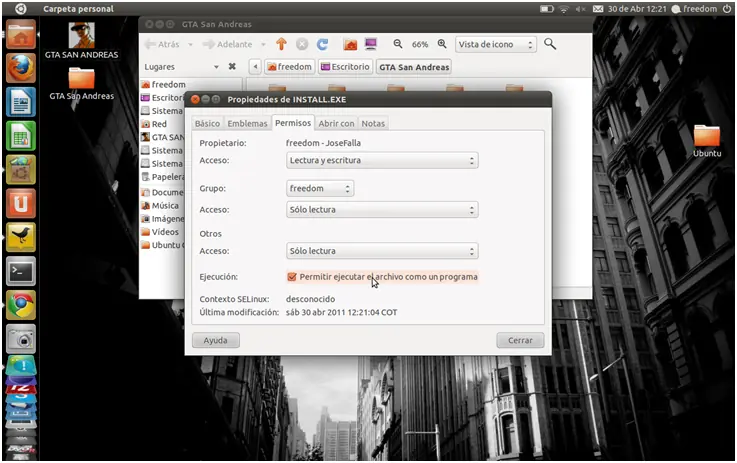Open the Wi-Fi network indicator
The height and width of the screenshot is (463, 737).
564,9
